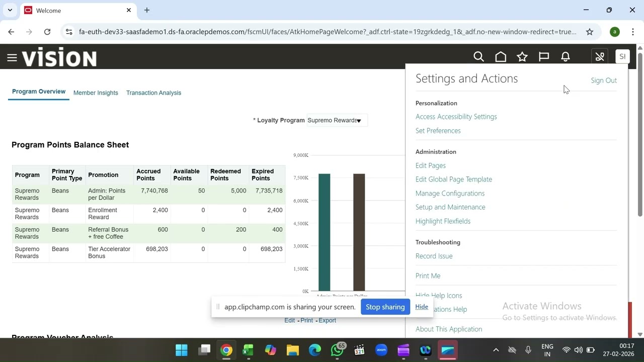
Task: Select Record Issue
Action: pos(434,256)
